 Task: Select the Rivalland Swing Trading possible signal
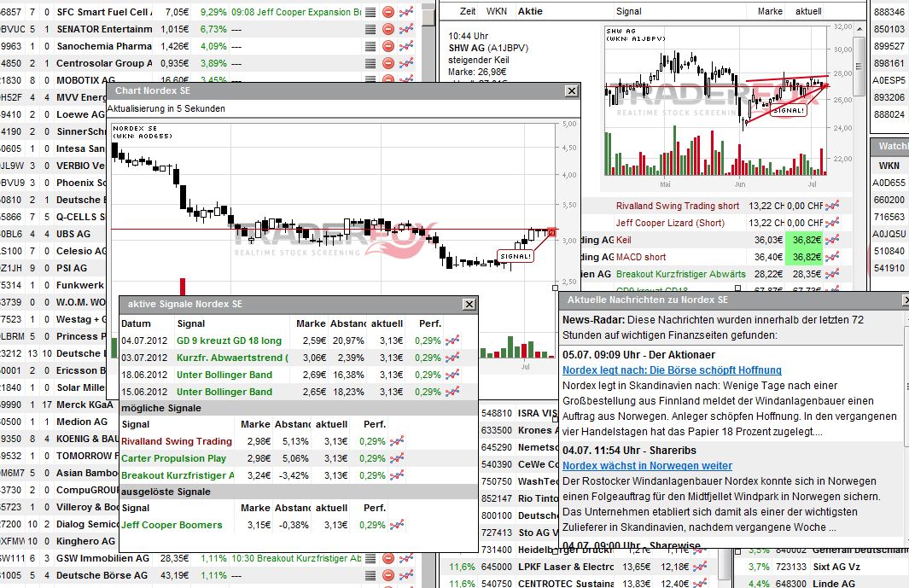(x=176, y=441)
